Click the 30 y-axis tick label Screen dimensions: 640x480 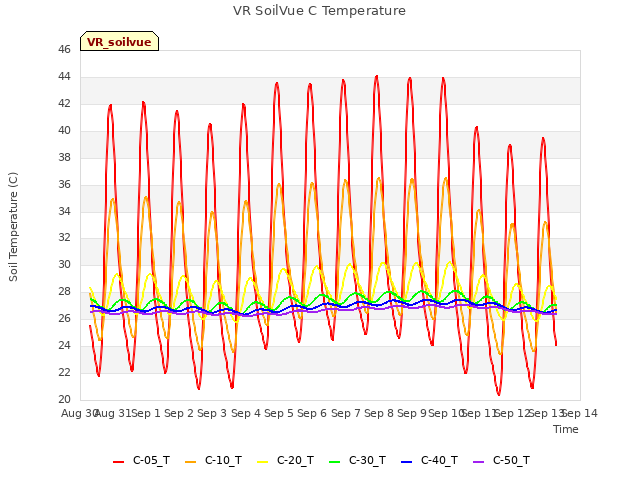click(64, 264)
